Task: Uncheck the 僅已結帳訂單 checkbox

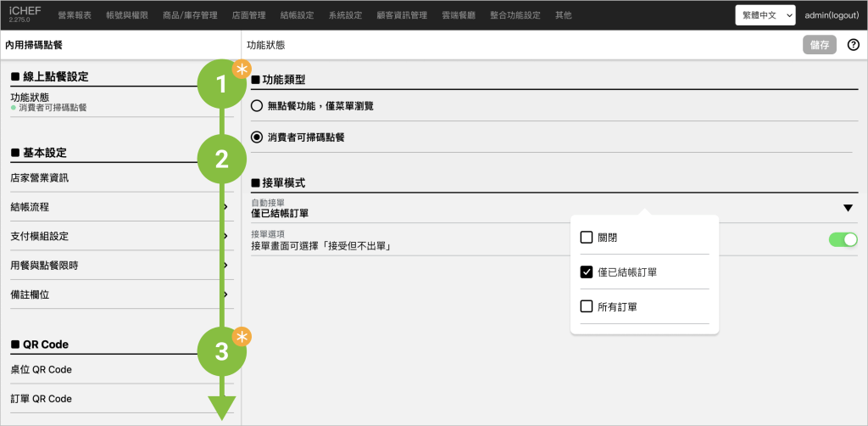Action: pos(586,272)
